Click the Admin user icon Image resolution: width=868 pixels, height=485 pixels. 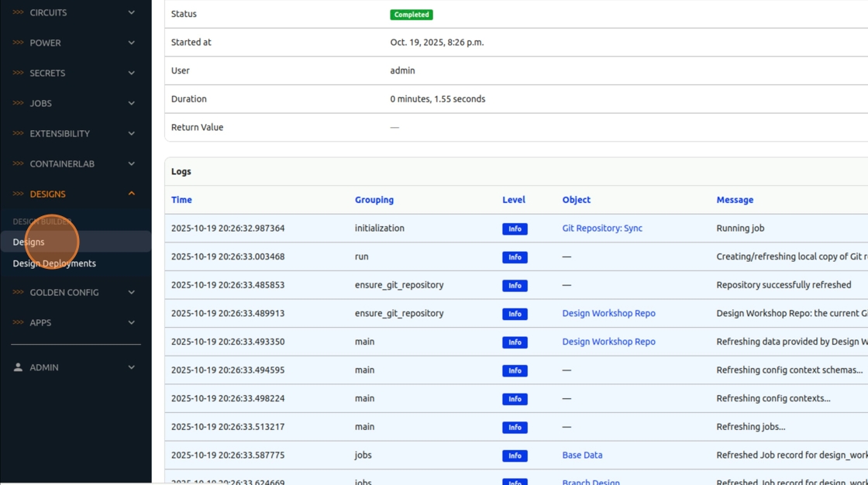pyautogui.click(x=18, y=367)
